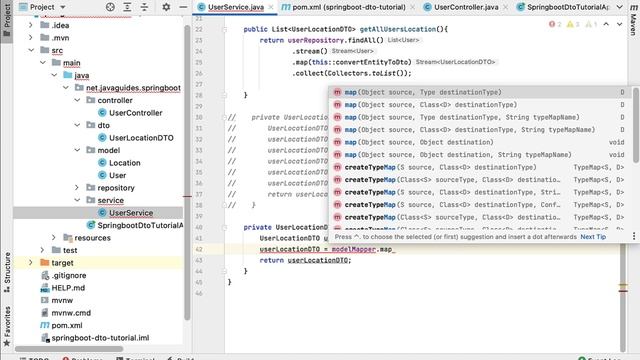640x360 pixels.
Task: Go to next highlighted error arrow
Action: 619,24
